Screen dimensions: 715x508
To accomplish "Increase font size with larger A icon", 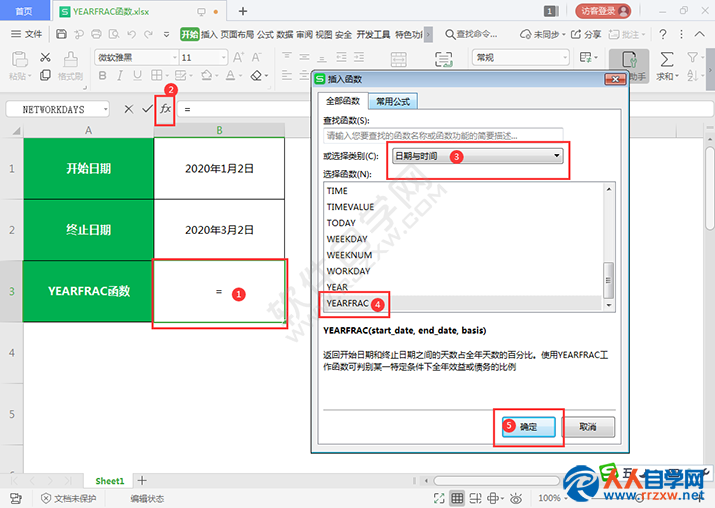I will click(x=238, y=57).
